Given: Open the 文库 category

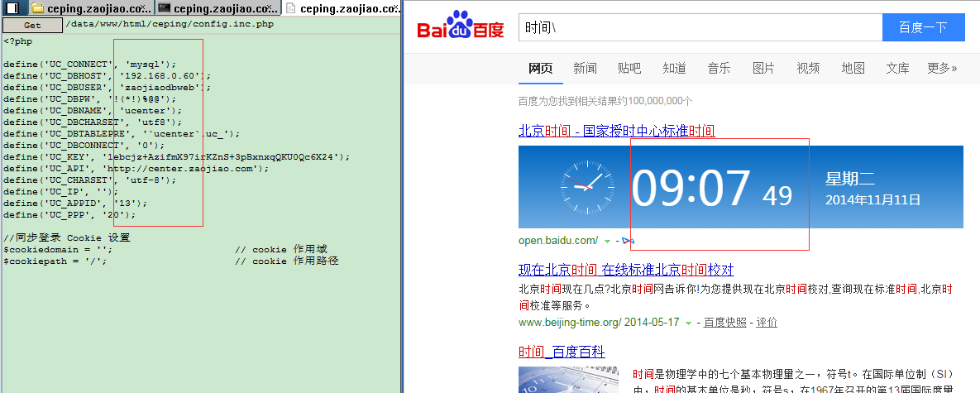Looking at the screenshot, I should pos(897,68).
